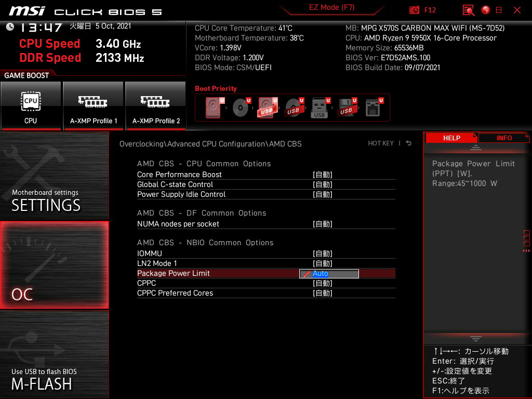
Task: Open language selection globe icon
Action: pyautogui.click(x=486, y=10)
